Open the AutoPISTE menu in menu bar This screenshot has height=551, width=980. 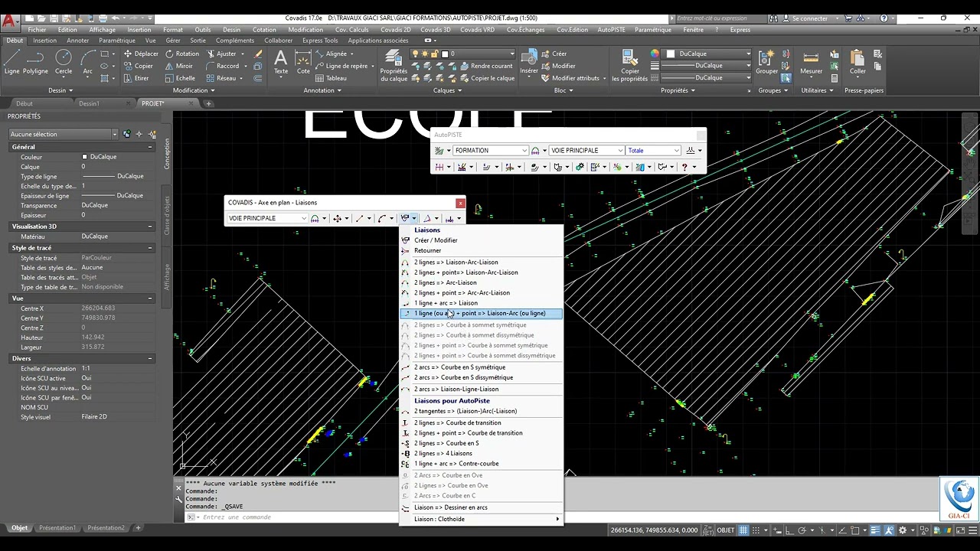coord(611,30)
